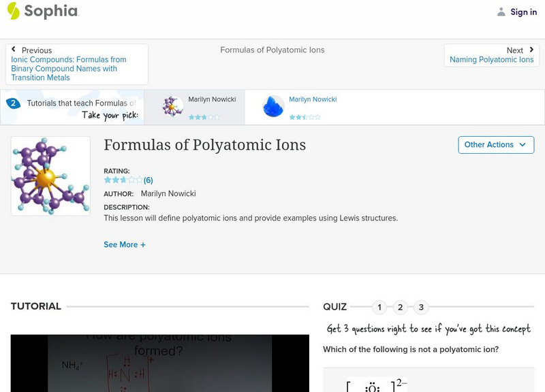Select quiz question step 1
Image resolution: width=545 pixels, height=392 pixels.
(379, 306)
